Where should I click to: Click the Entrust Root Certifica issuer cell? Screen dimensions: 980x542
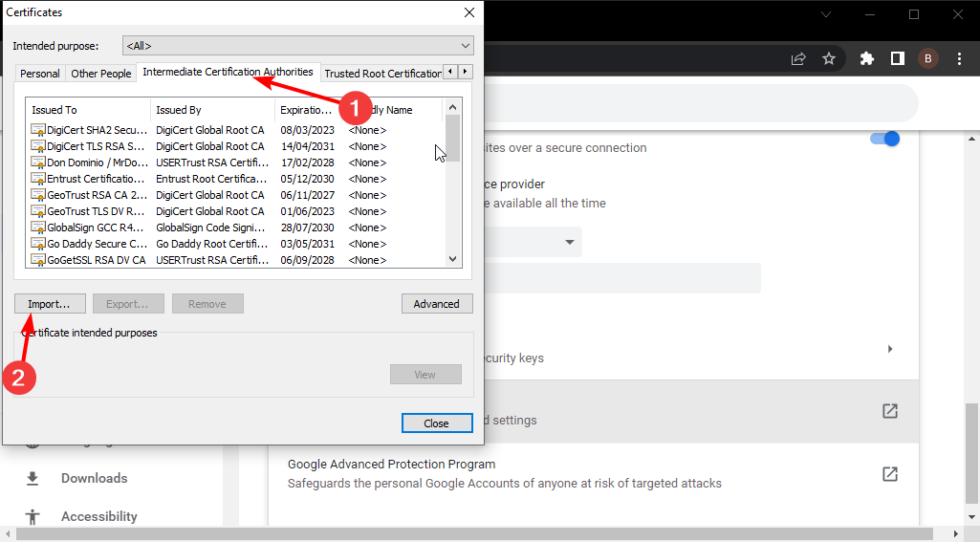[x=212, y=179]
